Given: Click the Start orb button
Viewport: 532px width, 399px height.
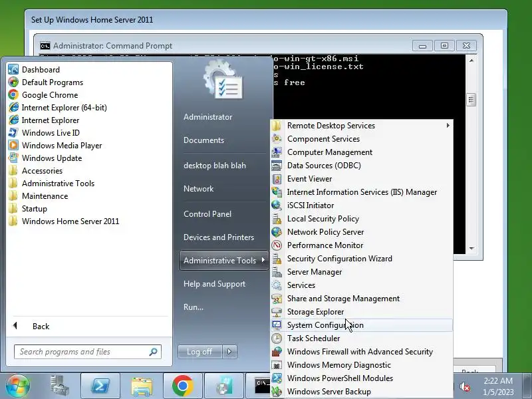Looking at the screenshot, I should (17, 386).
